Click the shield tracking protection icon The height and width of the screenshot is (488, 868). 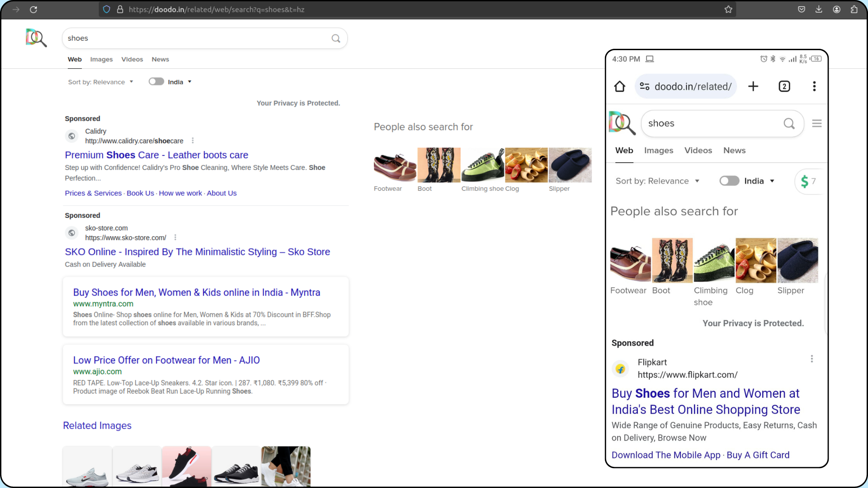[107, 9]
